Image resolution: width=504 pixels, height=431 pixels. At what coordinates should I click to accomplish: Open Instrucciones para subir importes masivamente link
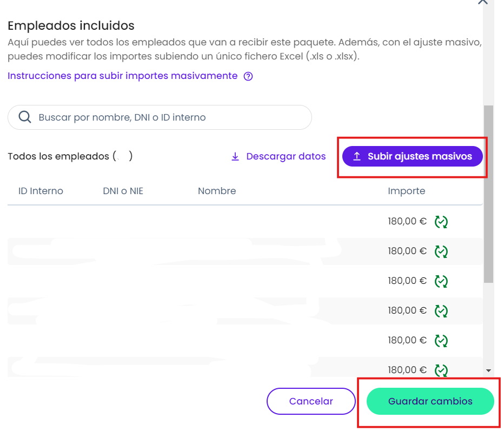[x=123, y=76]
